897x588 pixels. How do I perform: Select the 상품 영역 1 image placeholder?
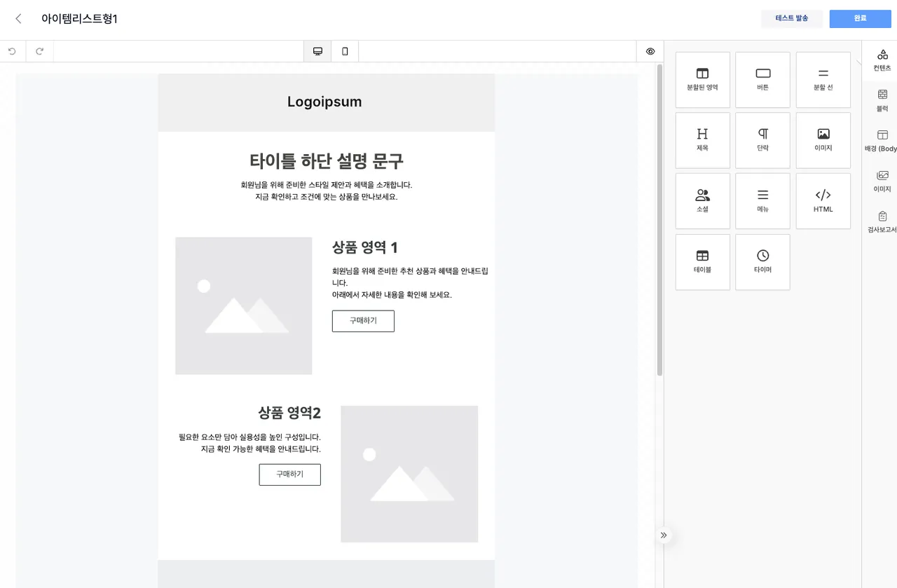(243, 306)
